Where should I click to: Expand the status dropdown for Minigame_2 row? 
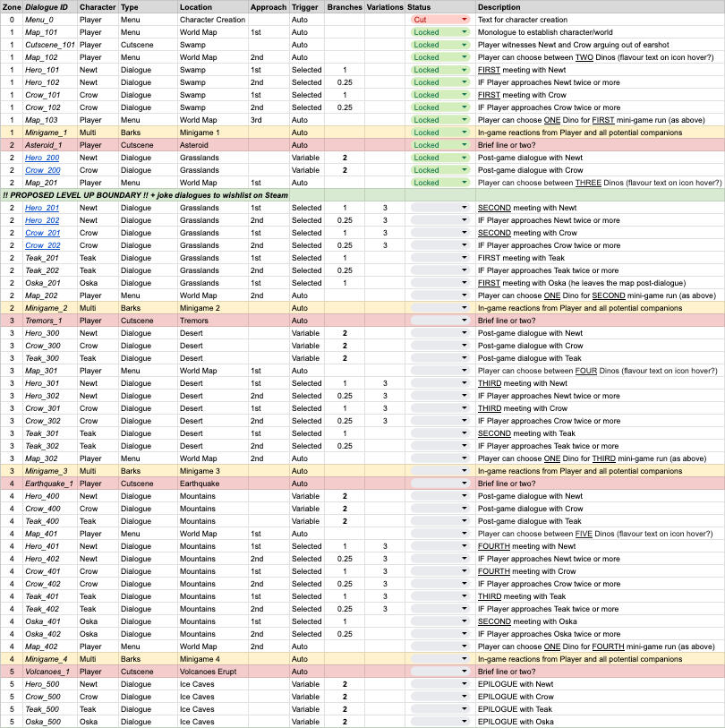[464, 308]
